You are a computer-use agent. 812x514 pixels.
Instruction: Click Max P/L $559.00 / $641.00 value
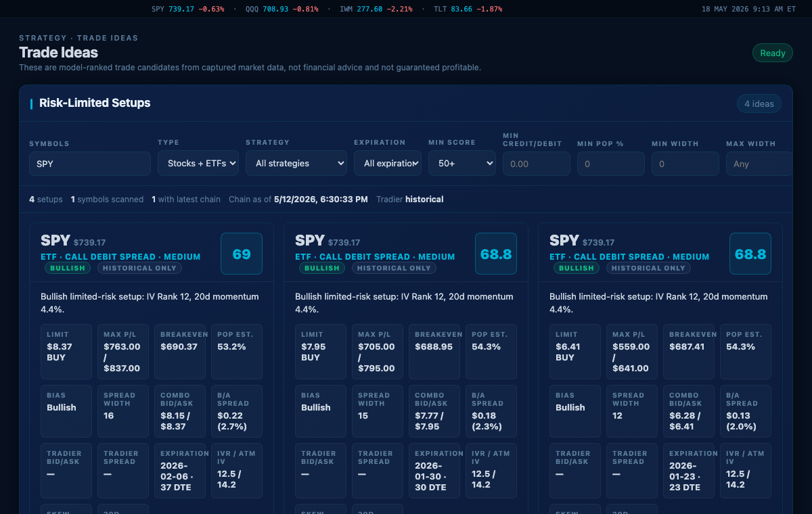tap(631, 357)
